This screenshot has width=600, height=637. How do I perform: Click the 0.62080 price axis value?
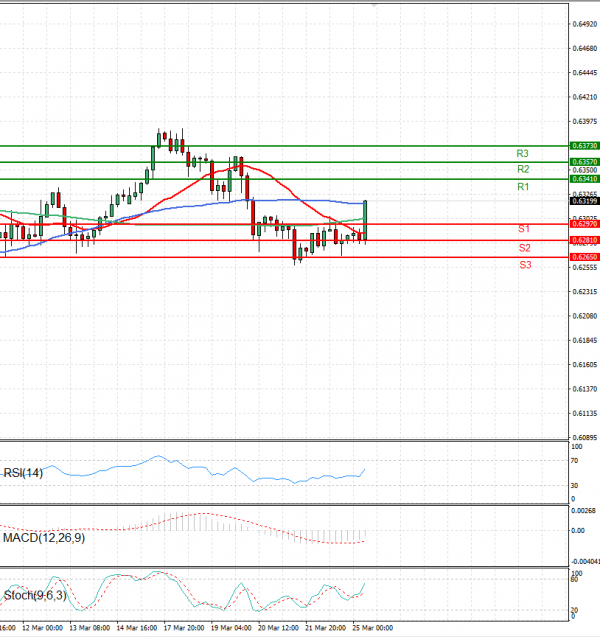click(585, 316)
